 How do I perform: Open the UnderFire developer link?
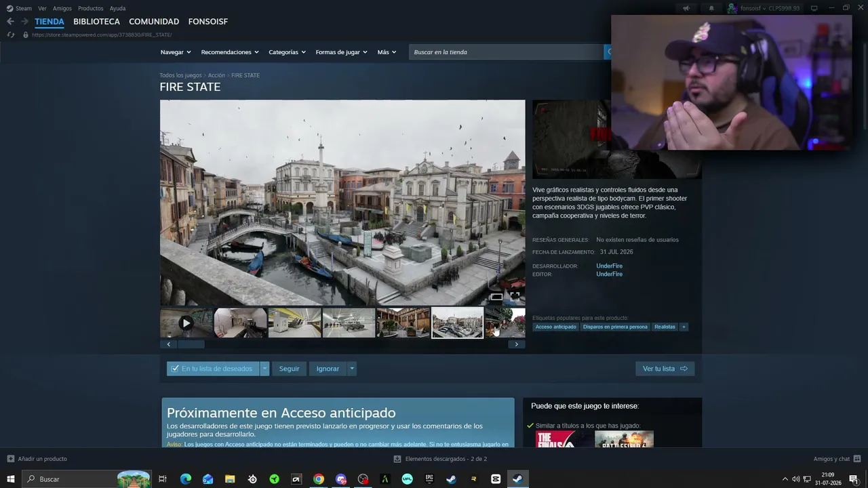click(x=609, y=266)
